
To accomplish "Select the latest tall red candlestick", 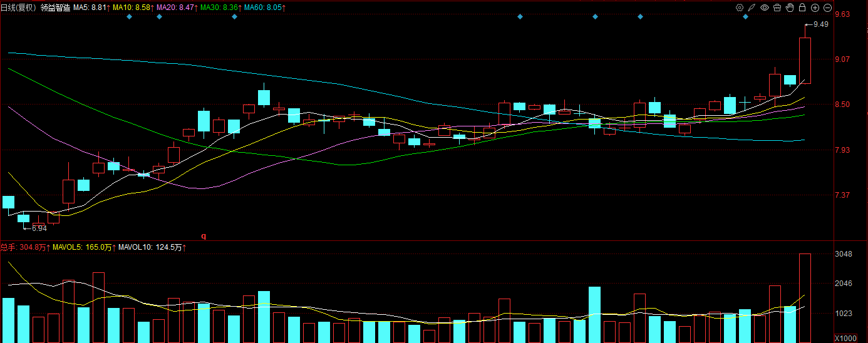I will pyautogui.click(x=805, y=60).
